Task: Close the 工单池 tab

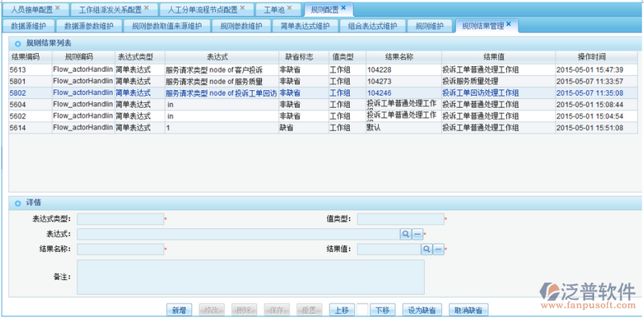Action: 289,8
